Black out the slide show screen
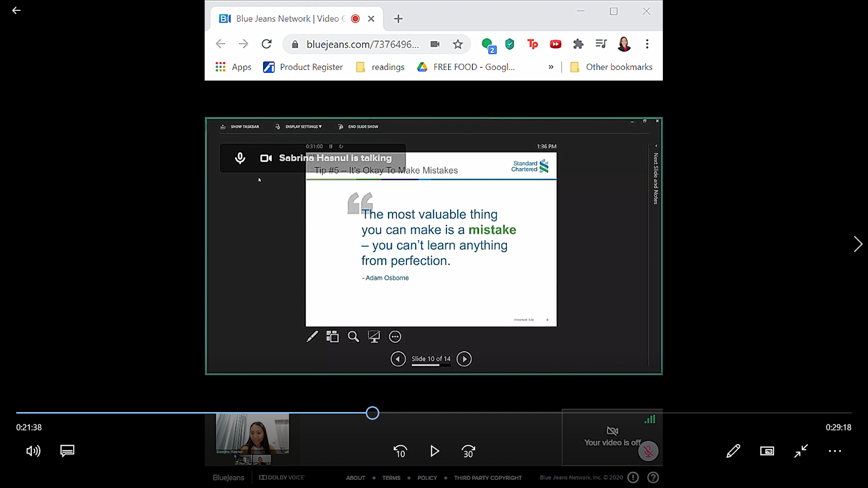Image resolution: width=868 pixels, height=488 pixels. pyautogui.click(x=374, y=337)
